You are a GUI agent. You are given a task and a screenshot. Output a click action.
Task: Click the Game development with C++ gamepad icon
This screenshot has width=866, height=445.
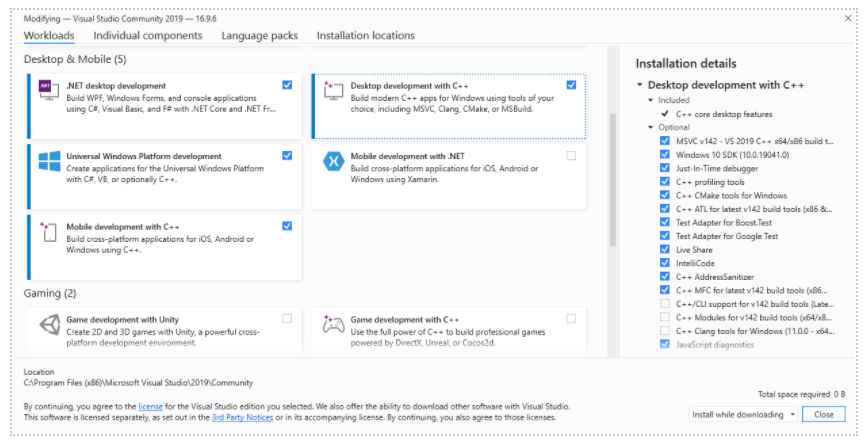click(x=334, y=324)
